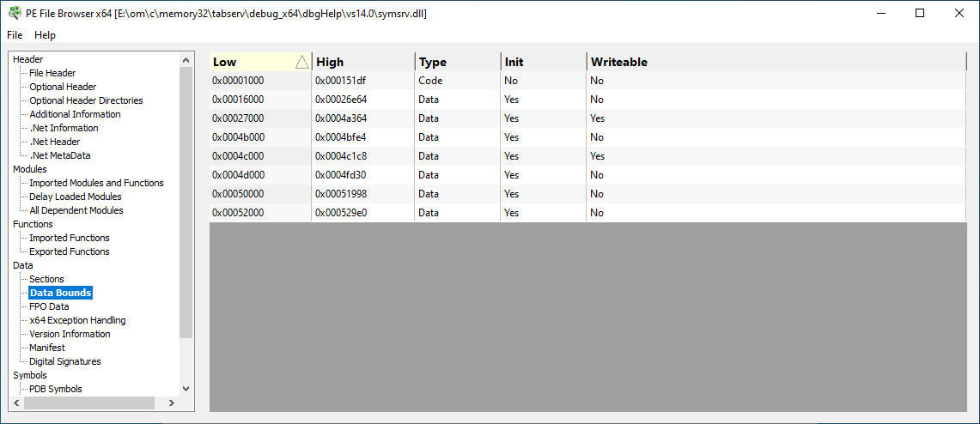The width and height of the screenshot is (980, 424).
Task: Click the Data category node
Action: pos(23,265)
